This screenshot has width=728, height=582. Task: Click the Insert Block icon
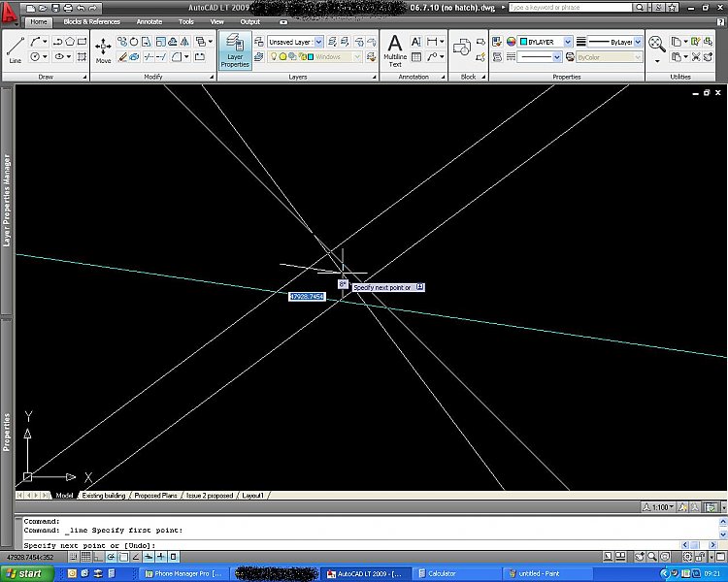[462, 47]
